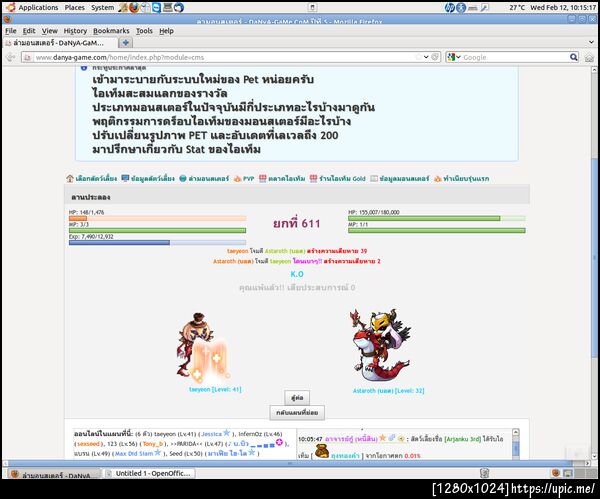The width and height of the screenshot is (600, 499).
Task: Click the Arjanku 3rd pet name in log
Action: tap(462, 439)
